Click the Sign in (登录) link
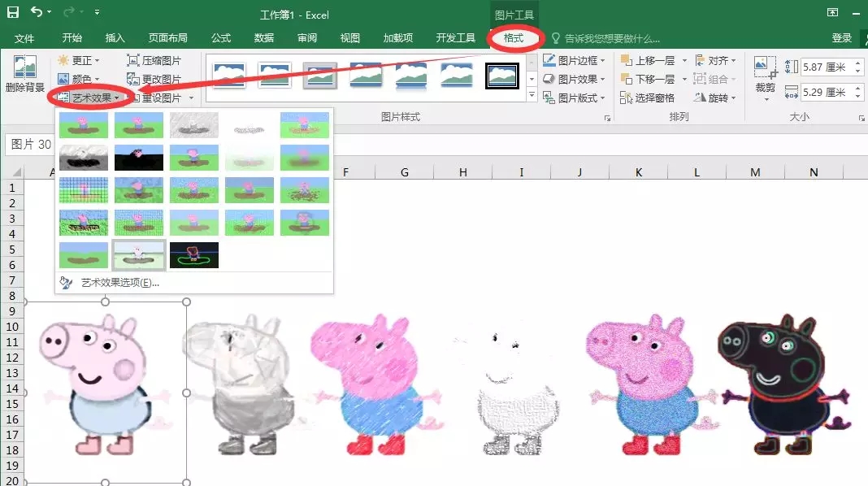The width and height of the screenshot is (868, 486). pos(842,38)
